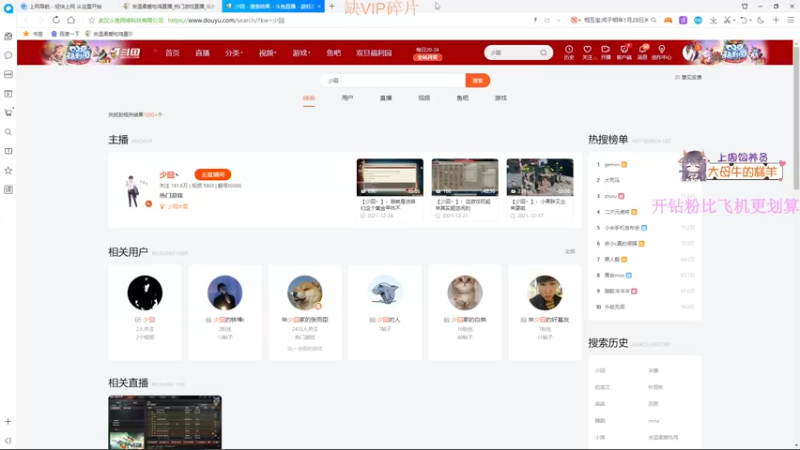This screenshot has width=800, height=450.
Task: Open the 直播 item in red navigation
Action: [203, 53]
